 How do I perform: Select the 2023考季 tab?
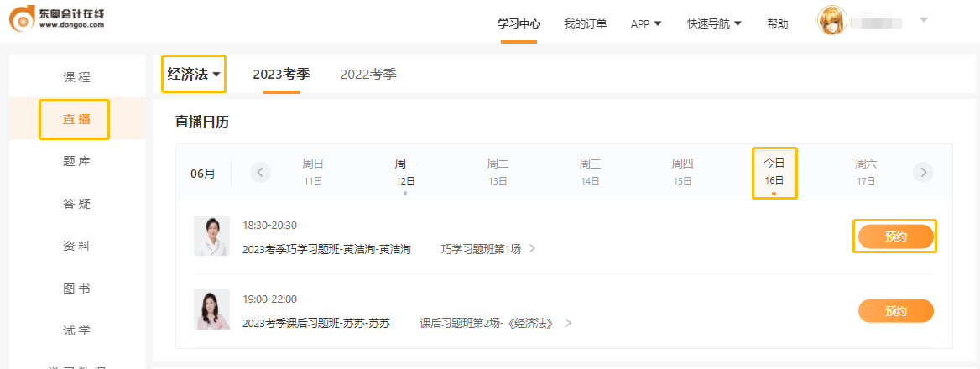pyautogui.click(x=281, y=74)
